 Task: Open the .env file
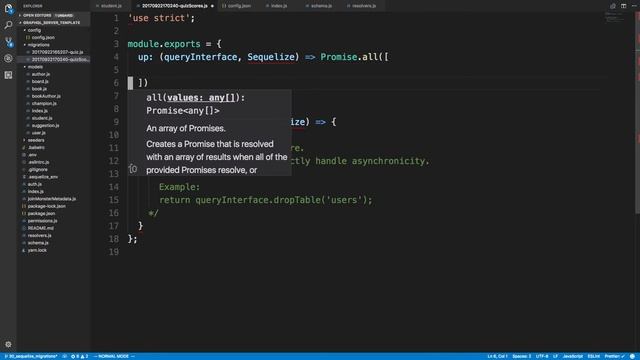(32, 155)
